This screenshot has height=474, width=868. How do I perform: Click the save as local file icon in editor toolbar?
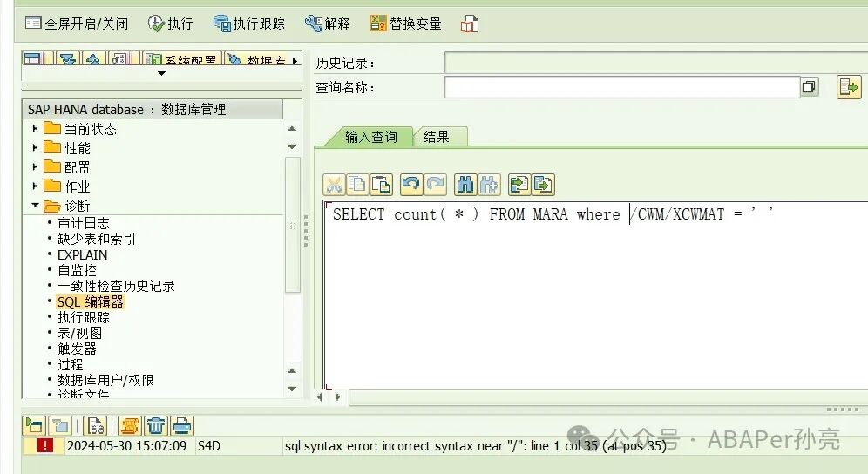point(543,185)
